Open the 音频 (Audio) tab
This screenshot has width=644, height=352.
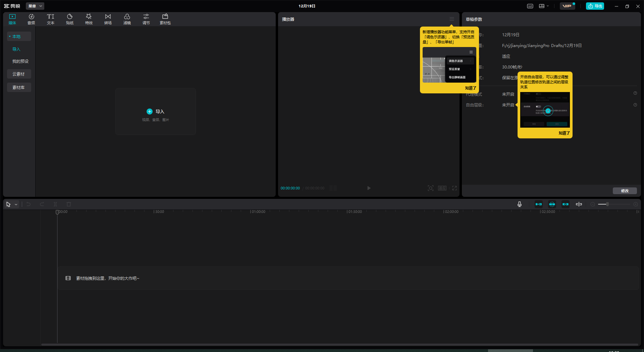[32, 19]
